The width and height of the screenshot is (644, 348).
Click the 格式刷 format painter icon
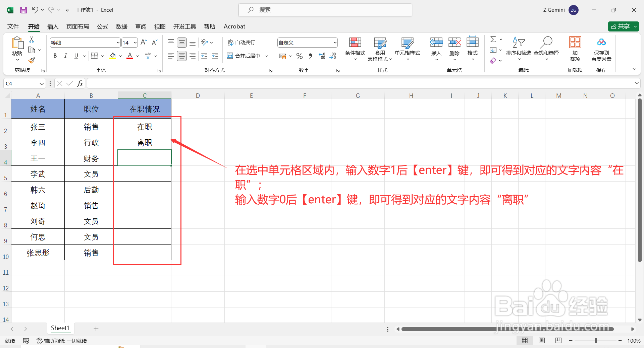coord(32,60)
